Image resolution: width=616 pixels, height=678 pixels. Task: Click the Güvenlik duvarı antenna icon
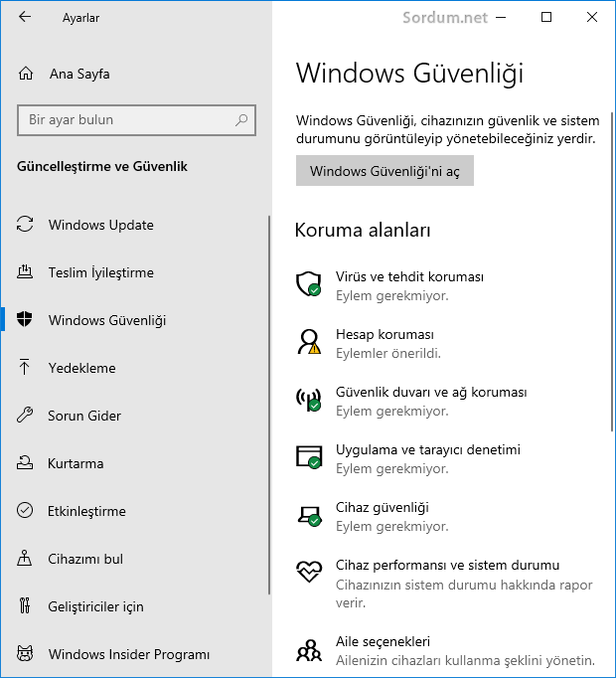[309, 400]
